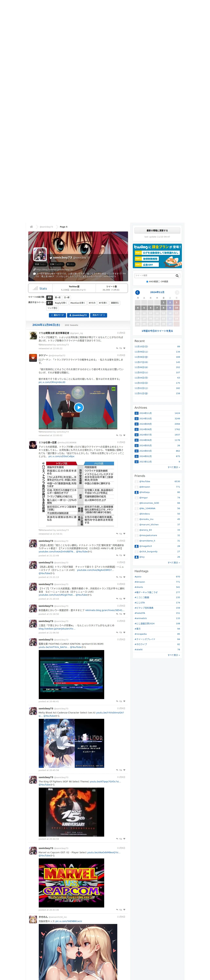210x980 pixels.
Task: Enable the RTのみ filter
Action: coord(92,303)
